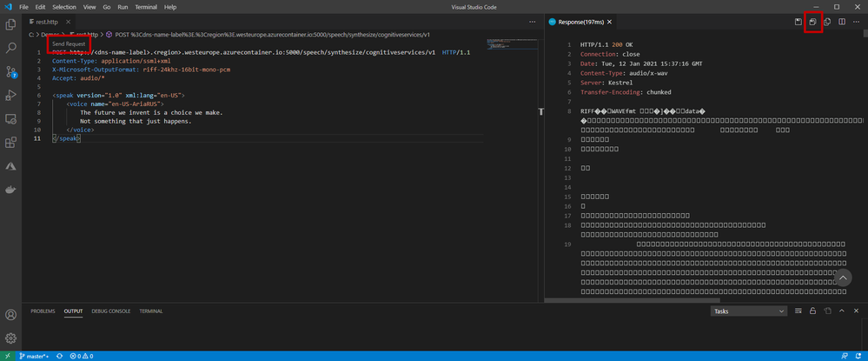Click the Send Request code lens link
868x361 pixels.
tap(69, 43)
